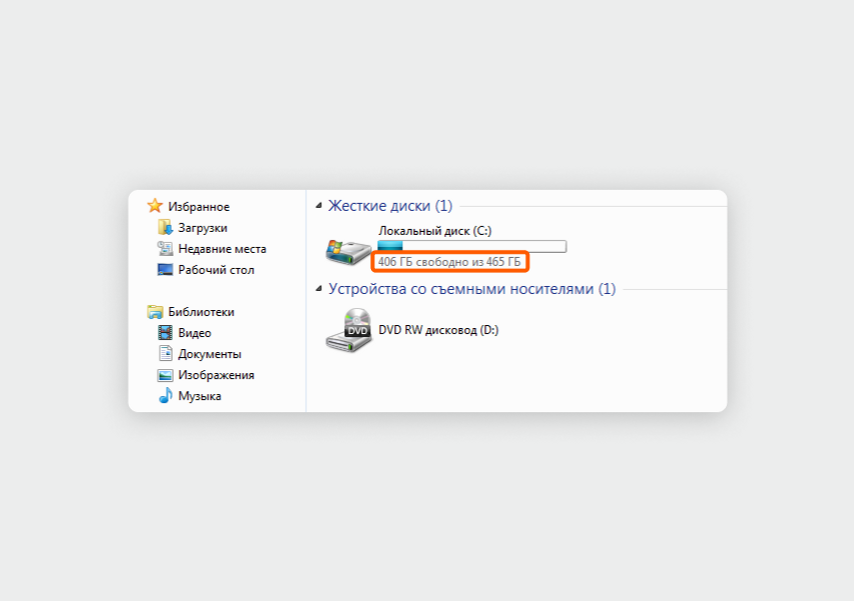The width and height of the screenshot is (854, 601).
Task: Select Музыка library label
Action: click(x=199, y=396)
